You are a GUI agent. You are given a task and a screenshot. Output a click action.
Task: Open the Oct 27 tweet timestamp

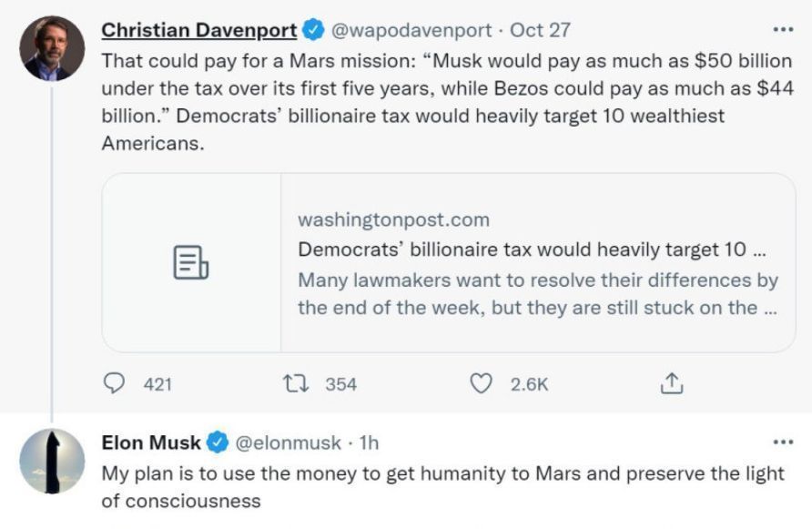[x=541, y=30]
